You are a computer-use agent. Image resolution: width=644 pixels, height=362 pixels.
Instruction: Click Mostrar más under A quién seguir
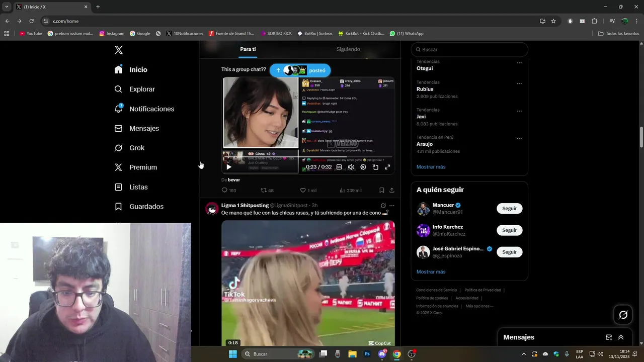pyautogui.click(x=431, y=272)
